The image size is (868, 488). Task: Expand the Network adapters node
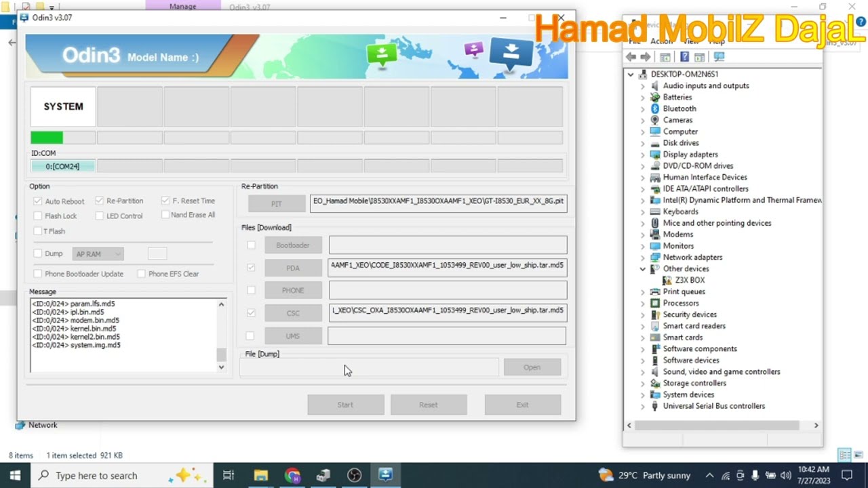[x=643, y=258]
